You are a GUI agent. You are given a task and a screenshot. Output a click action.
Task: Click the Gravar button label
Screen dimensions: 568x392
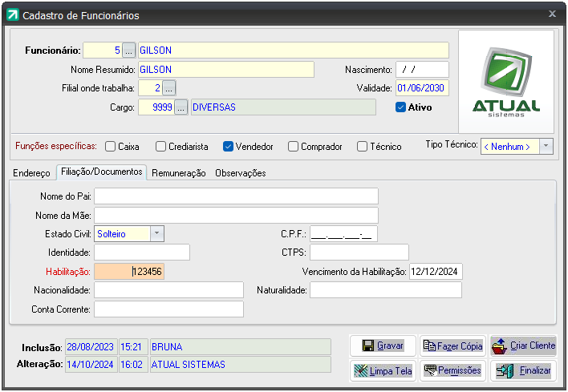(390, 346)
